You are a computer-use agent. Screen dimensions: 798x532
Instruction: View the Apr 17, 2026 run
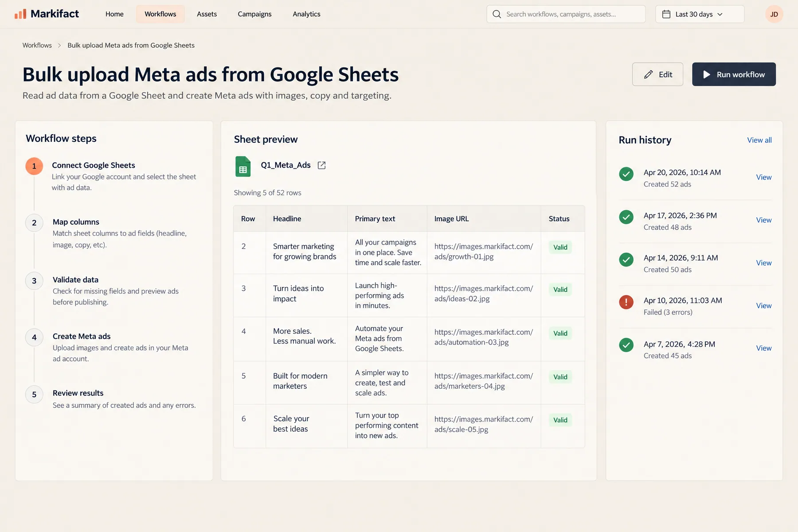(763, 220)
